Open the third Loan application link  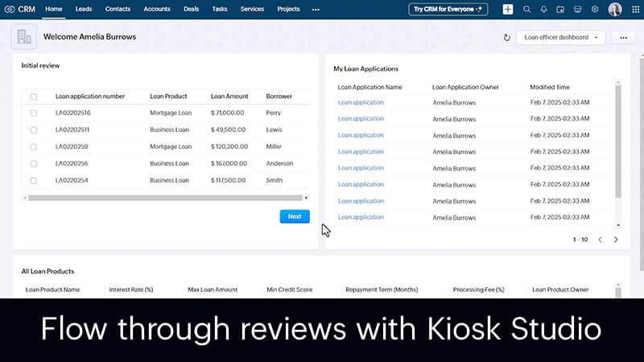click(x=361, y=135)
